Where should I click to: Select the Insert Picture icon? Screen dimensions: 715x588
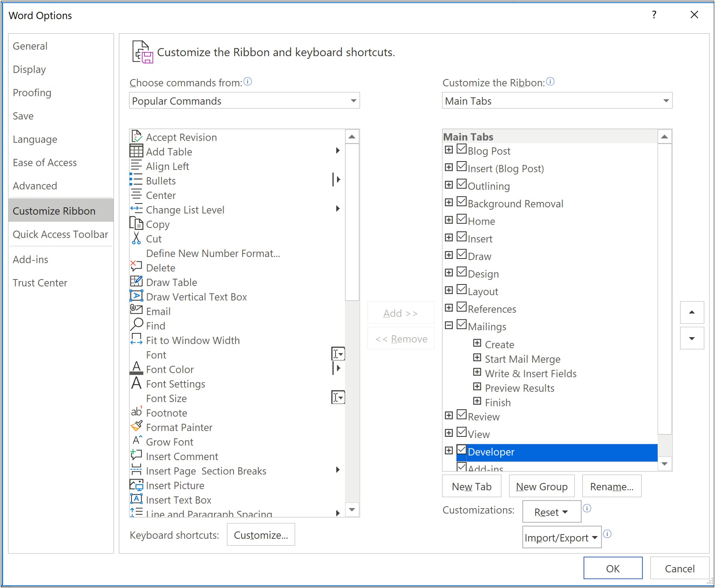coord(136,485)
